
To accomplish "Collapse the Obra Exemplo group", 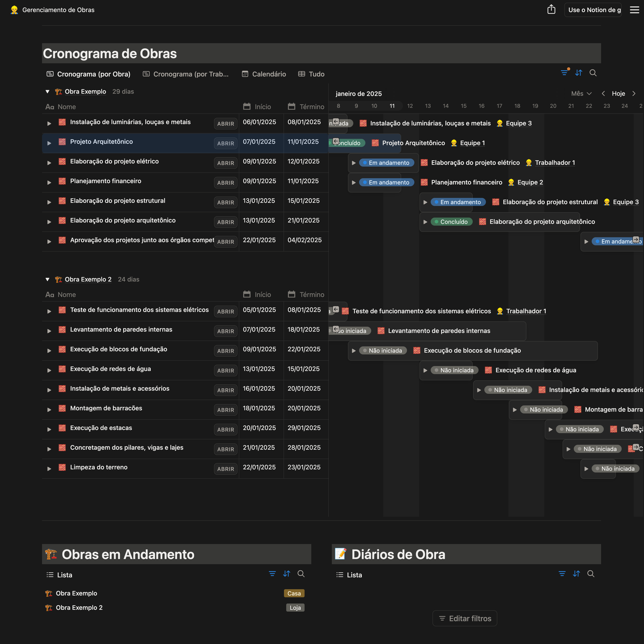I will point(47,92).
